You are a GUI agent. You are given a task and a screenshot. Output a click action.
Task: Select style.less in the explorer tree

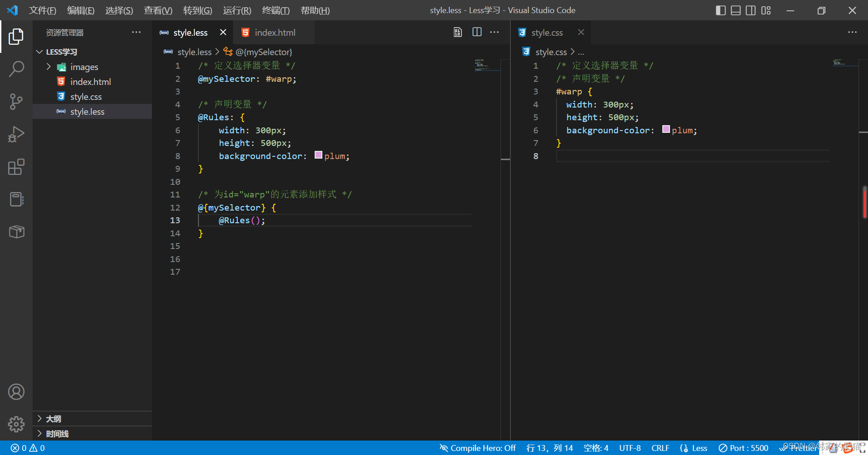pos(92,112)
